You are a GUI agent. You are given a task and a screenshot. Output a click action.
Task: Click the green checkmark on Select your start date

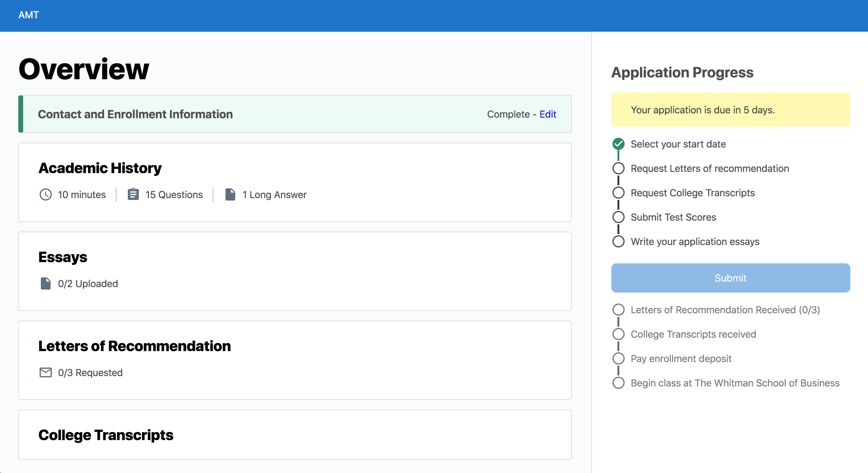click(619, 144)
